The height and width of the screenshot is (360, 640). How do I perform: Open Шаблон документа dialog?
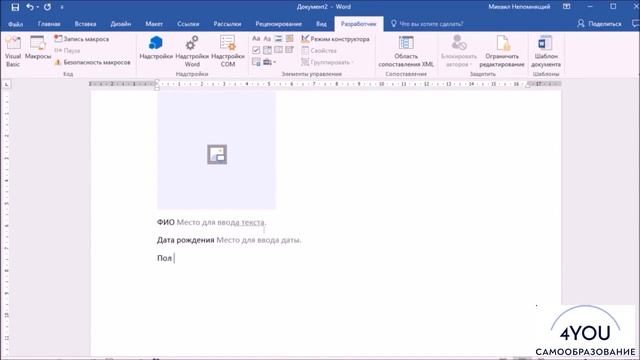(x=546, y=51)
